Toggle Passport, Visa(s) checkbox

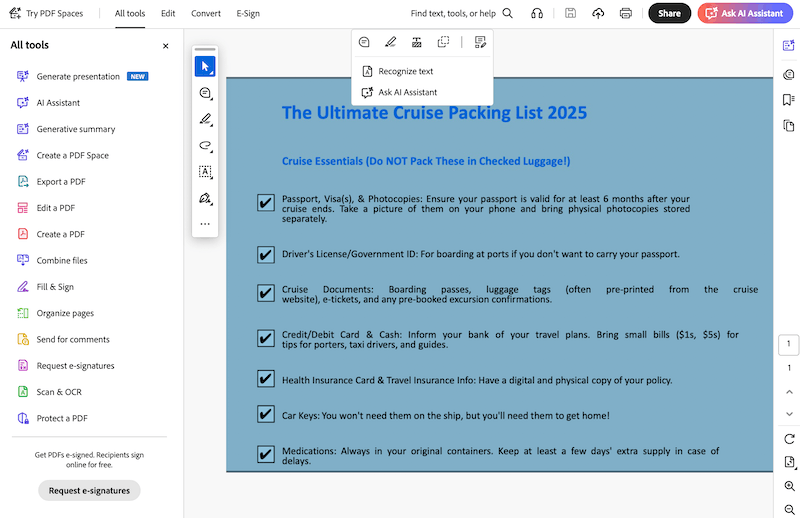[266, 203]
